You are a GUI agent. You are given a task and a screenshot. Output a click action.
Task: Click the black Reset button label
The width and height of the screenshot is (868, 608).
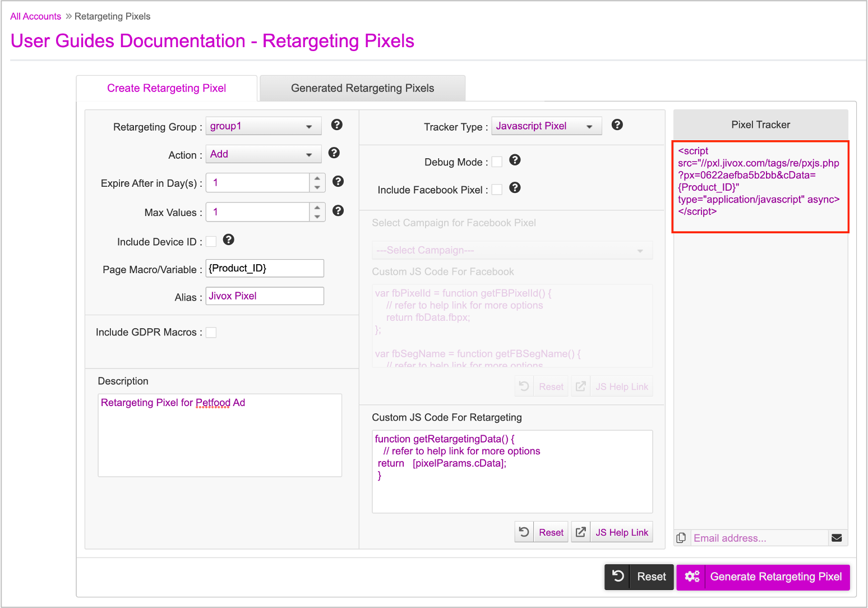652,577
